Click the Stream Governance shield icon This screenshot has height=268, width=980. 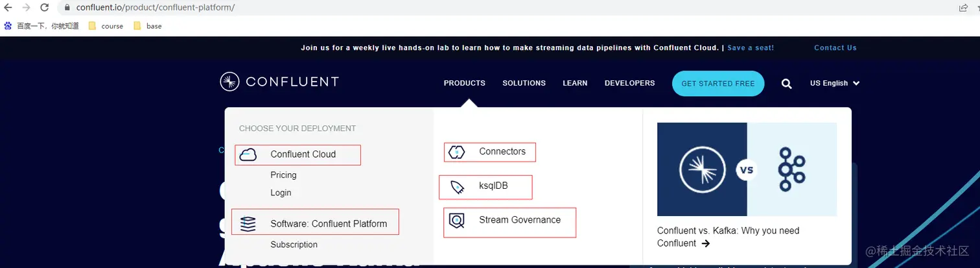pyautogui.click(x=456, y=221)
